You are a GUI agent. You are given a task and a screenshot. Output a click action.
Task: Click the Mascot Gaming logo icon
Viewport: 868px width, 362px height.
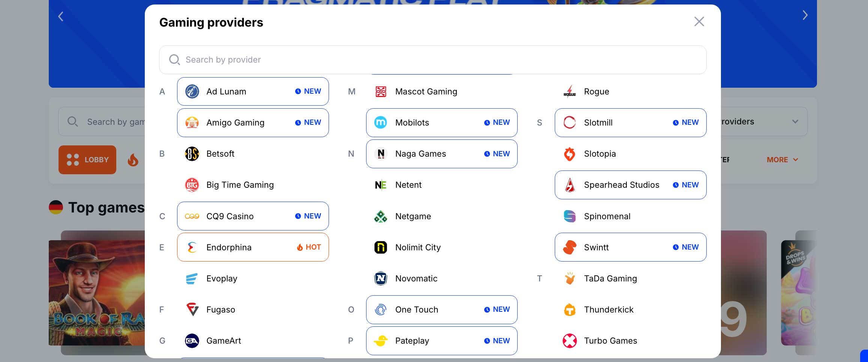click(381, 91)
